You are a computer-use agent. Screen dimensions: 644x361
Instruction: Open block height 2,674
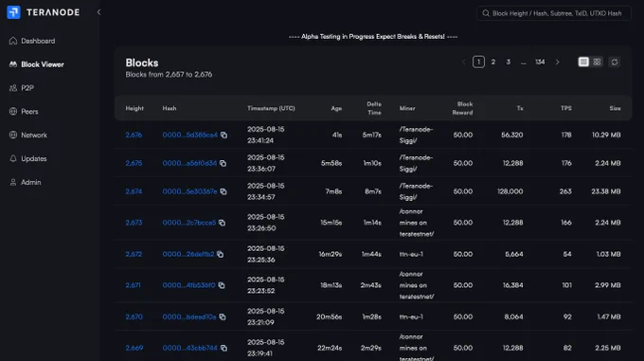[134, 191]
